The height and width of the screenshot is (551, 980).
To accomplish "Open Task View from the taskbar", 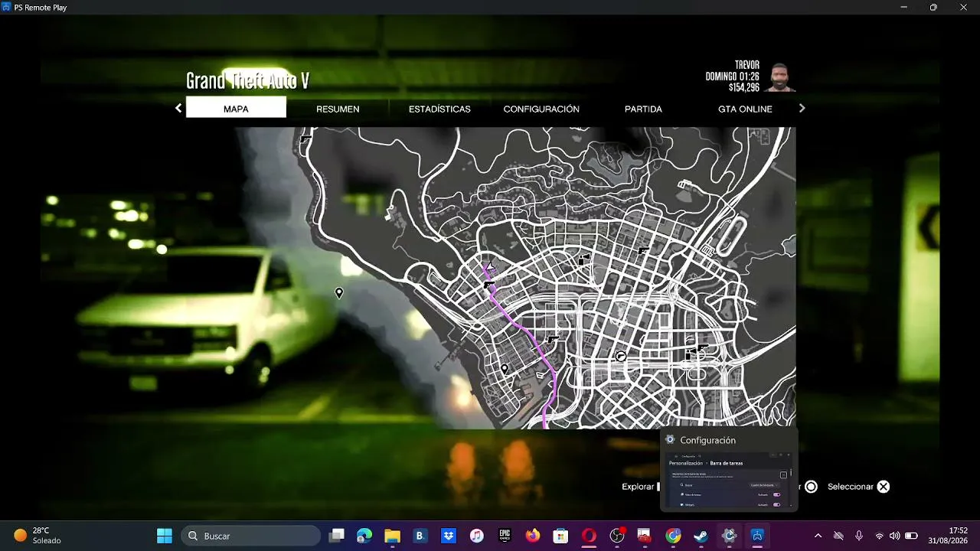I will pyautogui.click(x=337, y=536).
